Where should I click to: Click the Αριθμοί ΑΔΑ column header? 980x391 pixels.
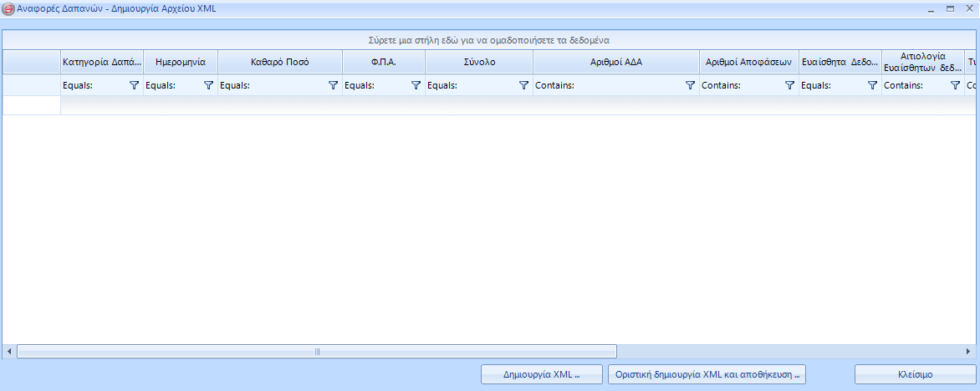click(x=616, y=62)
